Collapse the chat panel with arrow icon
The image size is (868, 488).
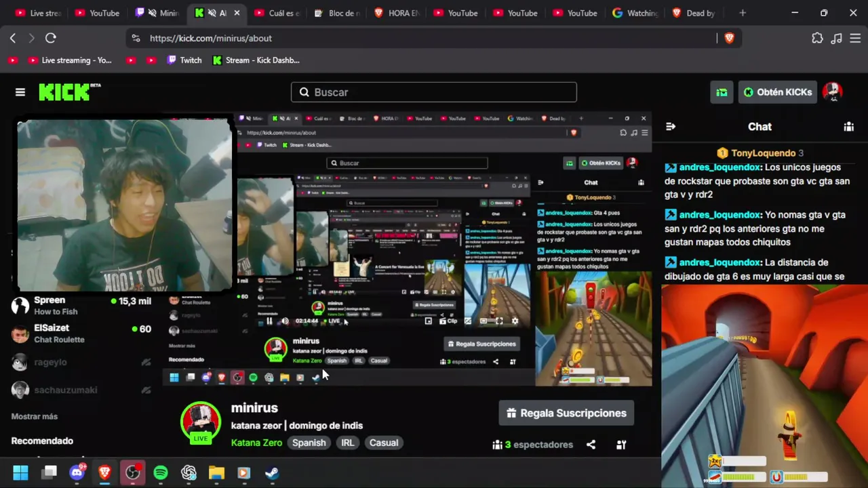click(671, 127)
